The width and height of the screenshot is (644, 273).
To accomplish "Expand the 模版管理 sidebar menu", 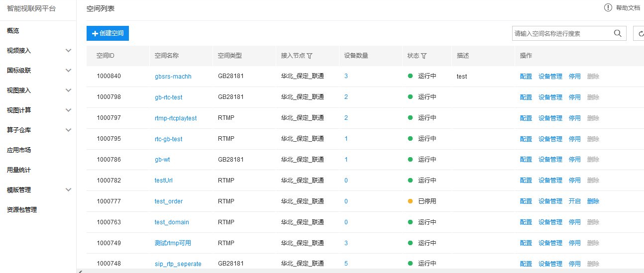I will [68, 190].
